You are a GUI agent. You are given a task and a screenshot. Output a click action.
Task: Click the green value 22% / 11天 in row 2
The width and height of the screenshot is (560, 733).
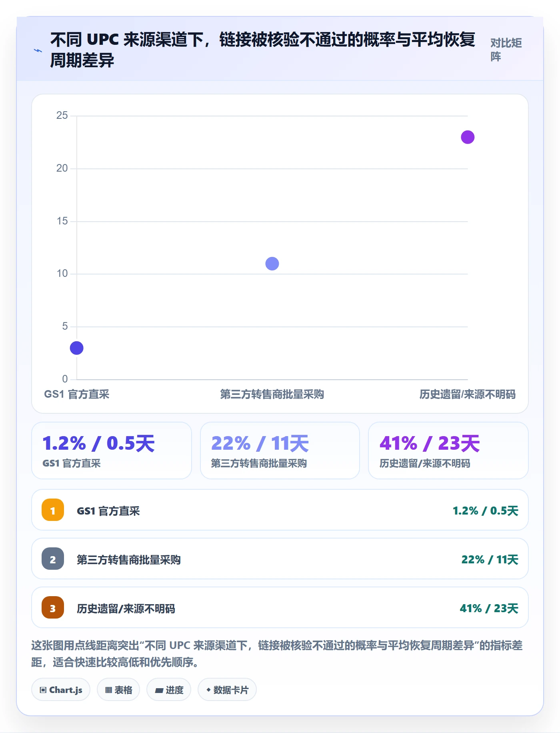pyautogui.click(x=490, y=559)
